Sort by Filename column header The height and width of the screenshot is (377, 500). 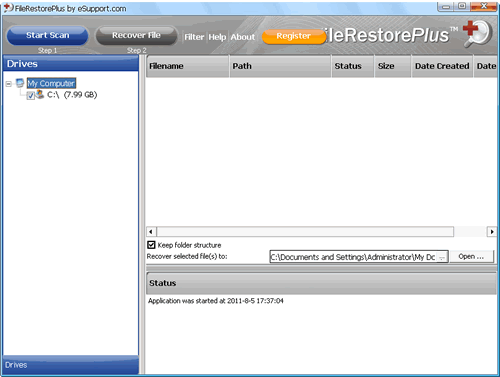coord(188,66)
